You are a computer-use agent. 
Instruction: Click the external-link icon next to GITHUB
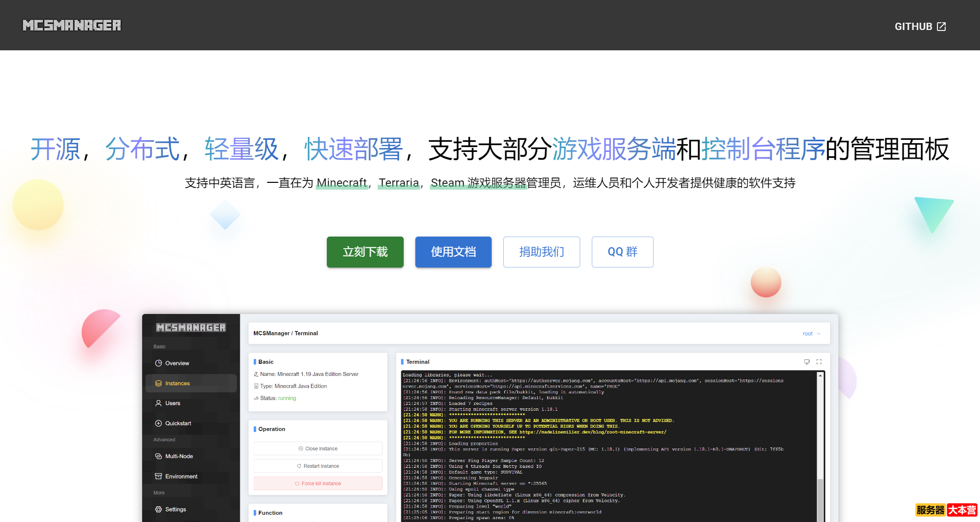pyautogui.click(x=941, y=26)
